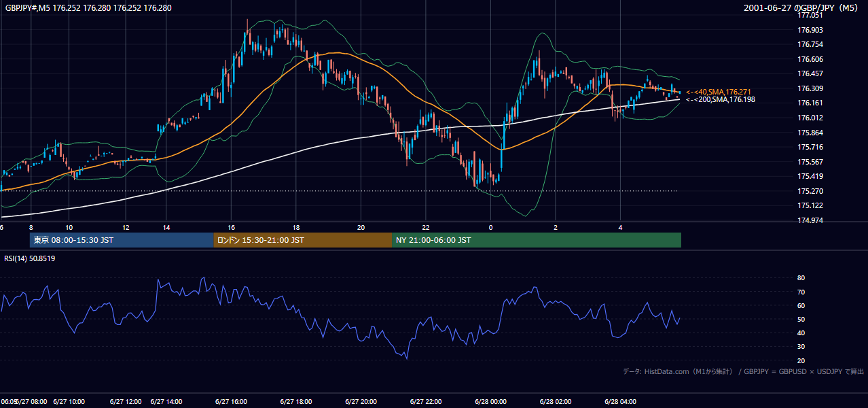The width and height of the screenshot is (868, 408).
Task: Pick the 175.122 price axis value
Action: click(x=810, y=205)
